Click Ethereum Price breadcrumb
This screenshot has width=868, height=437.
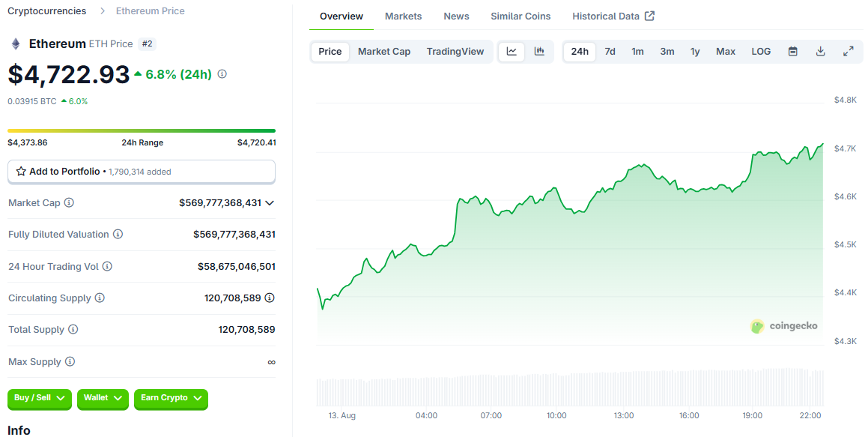click(x=151, y=11)
